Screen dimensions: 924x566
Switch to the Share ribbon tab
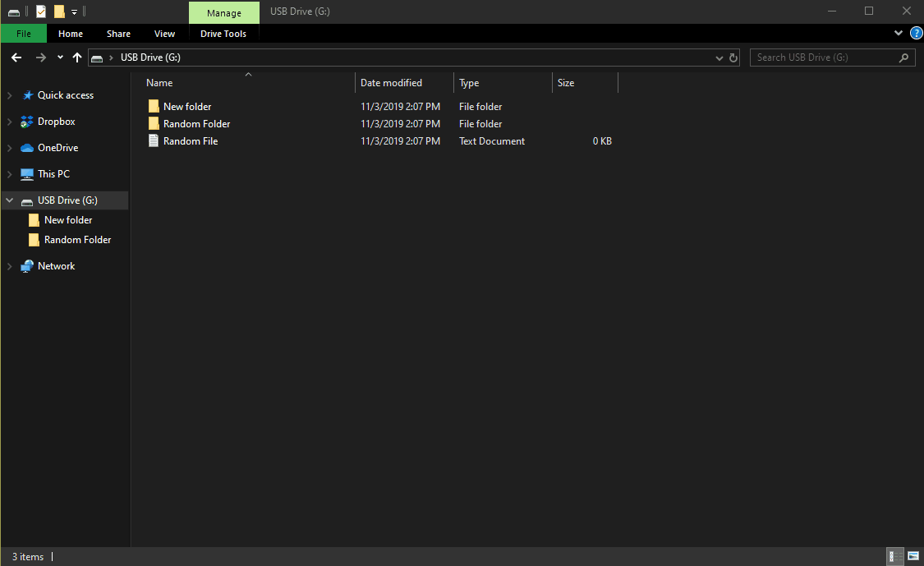click(118, 34)
